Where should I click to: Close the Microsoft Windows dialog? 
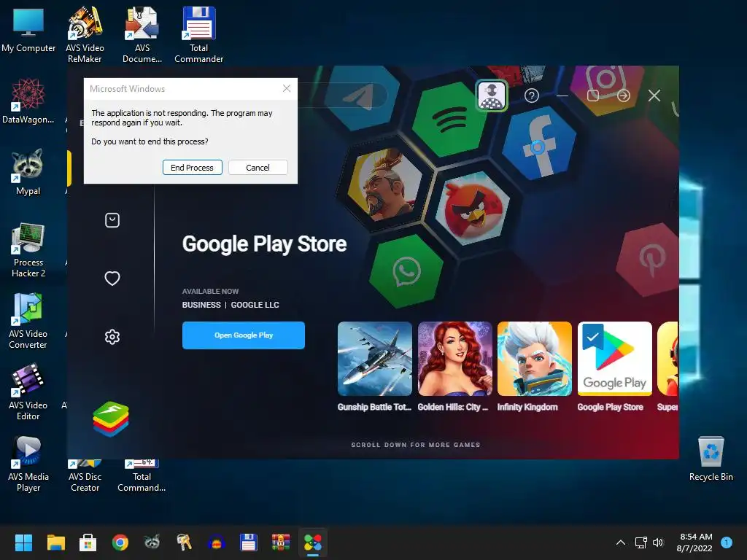[x=286, y=88]
